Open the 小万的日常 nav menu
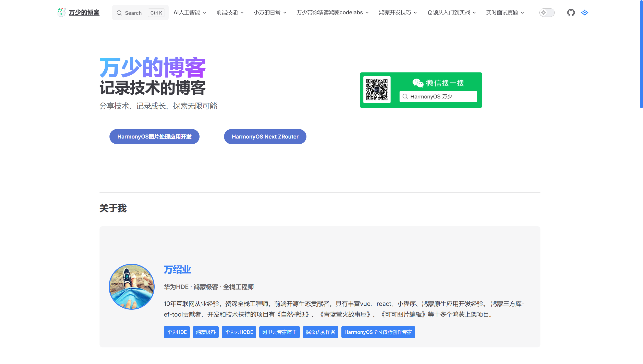Viewport: 643px width, 364px height. (270, 12)
